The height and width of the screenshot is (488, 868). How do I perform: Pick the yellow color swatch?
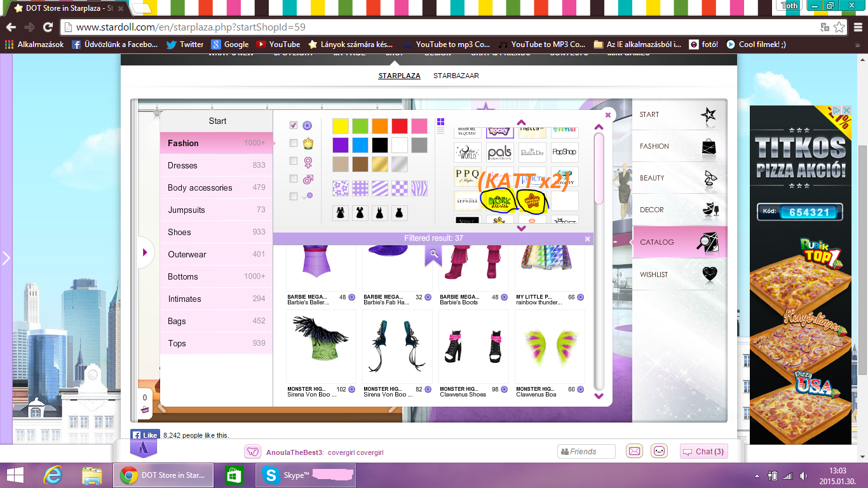[341, 126]
